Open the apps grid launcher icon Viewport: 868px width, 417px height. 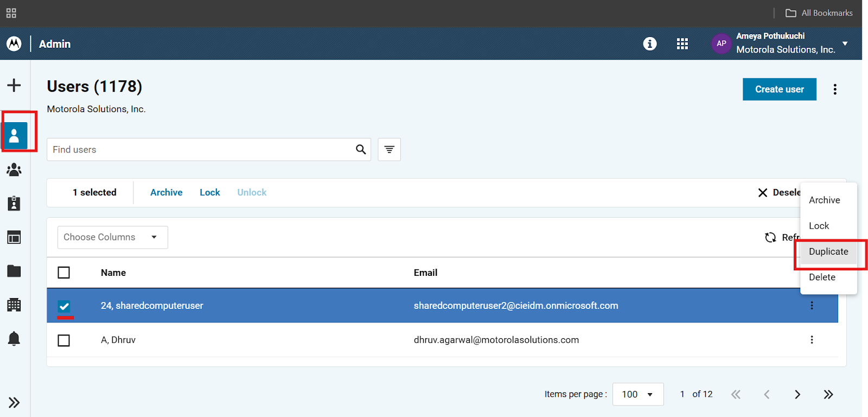click(x=682, y=44)
